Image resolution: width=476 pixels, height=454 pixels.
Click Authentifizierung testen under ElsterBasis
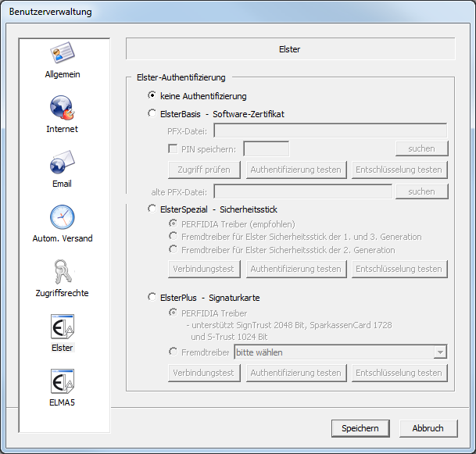(x=296, y=170)
